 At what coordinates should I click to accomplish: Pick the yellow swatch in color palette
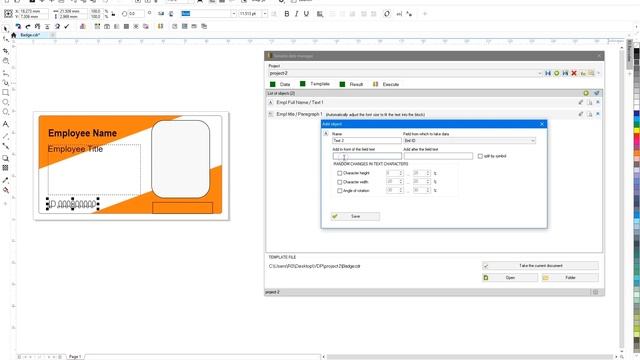(636, 131)
